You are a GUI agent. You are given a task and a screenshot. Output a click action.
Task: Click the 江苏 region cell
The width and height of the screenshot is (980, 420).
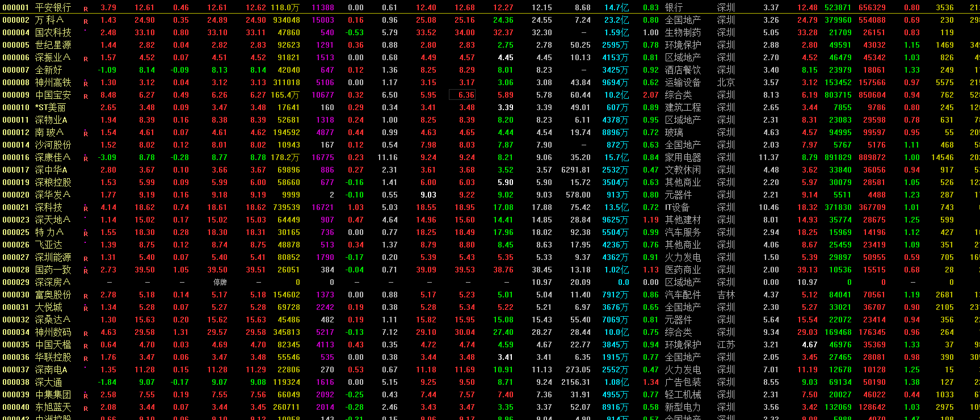click(x=726, y=345)
